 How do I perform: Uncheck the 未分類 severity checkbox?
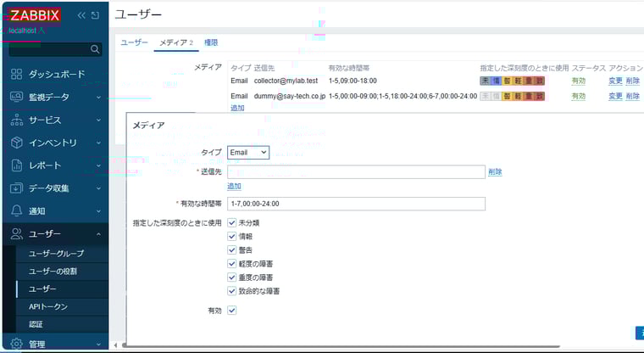[232, 223]
